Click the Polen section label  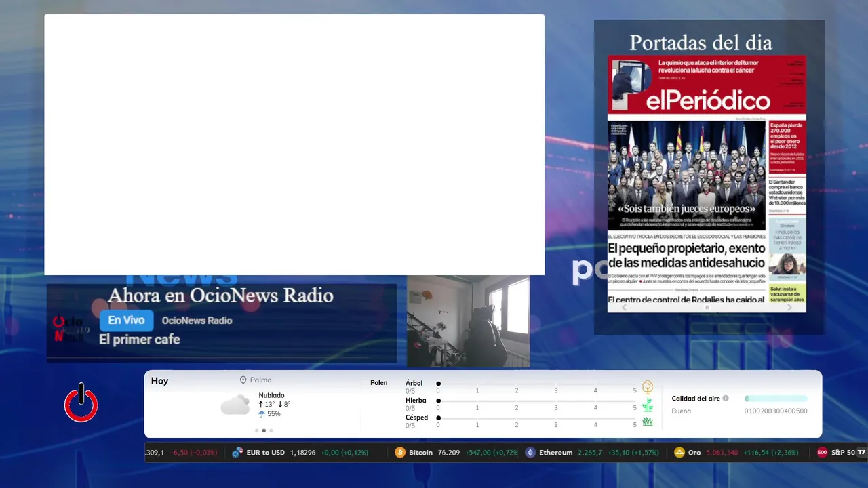[378, 383]
